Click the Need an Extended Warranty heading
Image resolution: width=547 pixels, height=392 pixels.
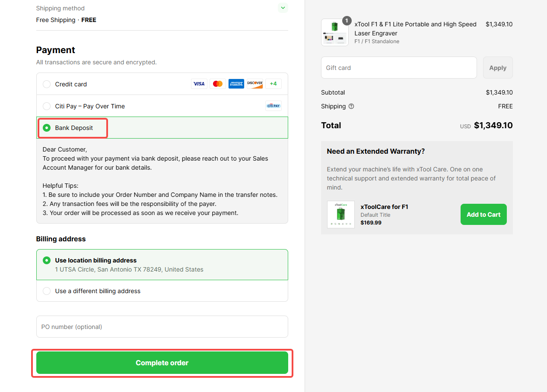376,151
